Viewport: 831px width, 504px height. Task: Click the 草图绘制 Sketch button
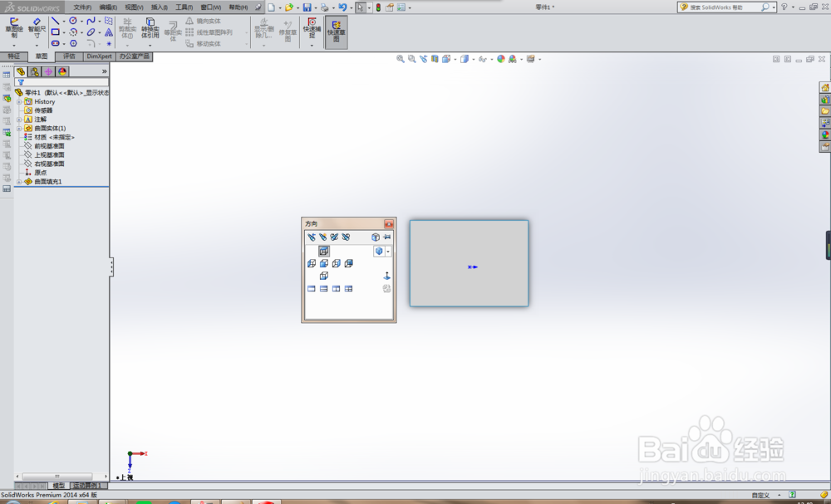14,27
